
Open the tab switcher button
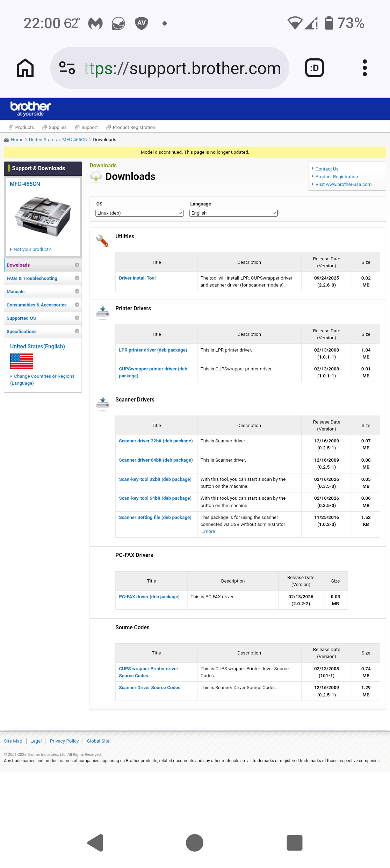315,68
